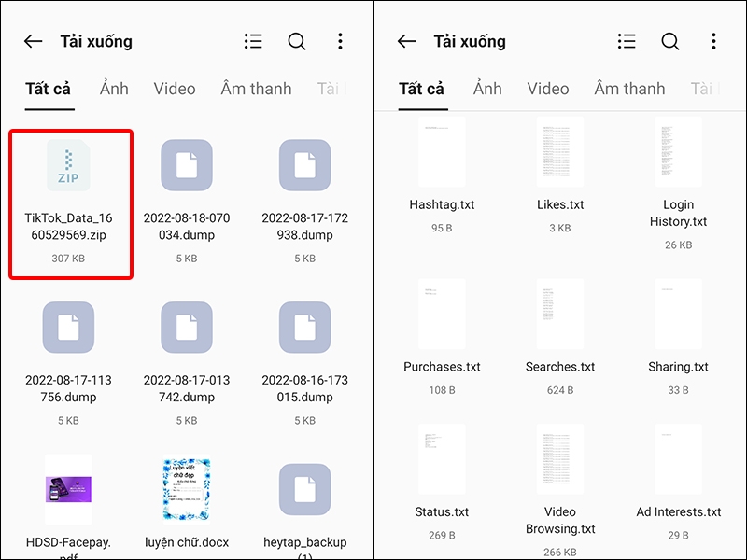747x560 pixels.
Task: Open luyện chữ.docx thumbnail
Action: tap(187, 489)
